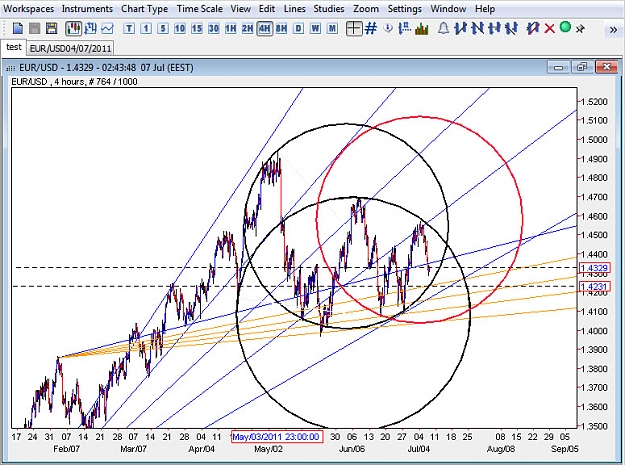Click the alert bell icon

pos(443,29)
